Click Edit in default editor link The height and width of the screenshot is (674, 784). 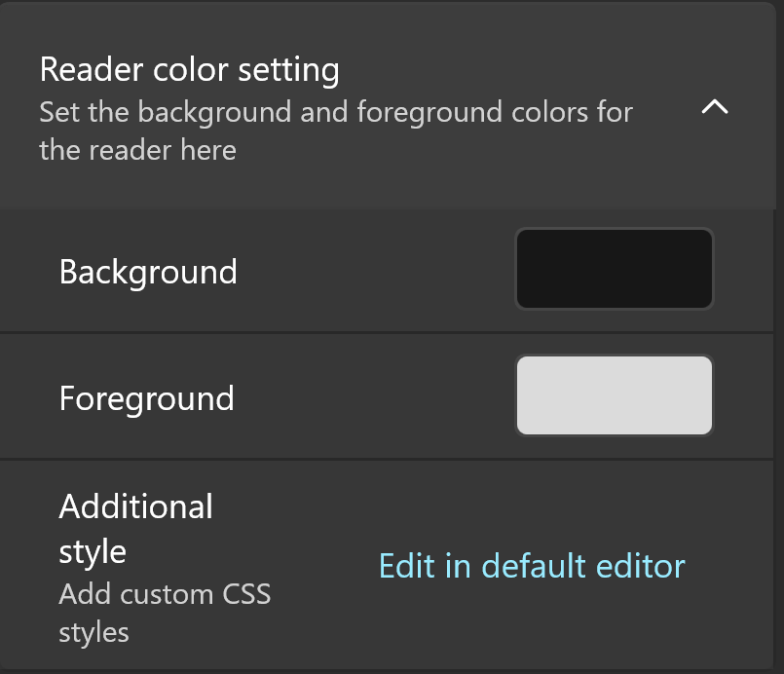tap(532, 566)
